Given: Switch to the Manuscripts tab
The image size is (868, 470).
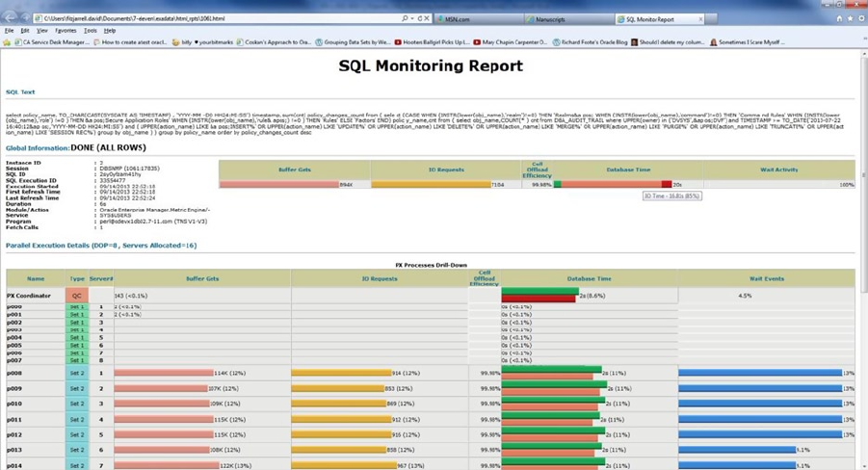Looking at the screenshot, I should pyautogui.click(x=568, y=19).
